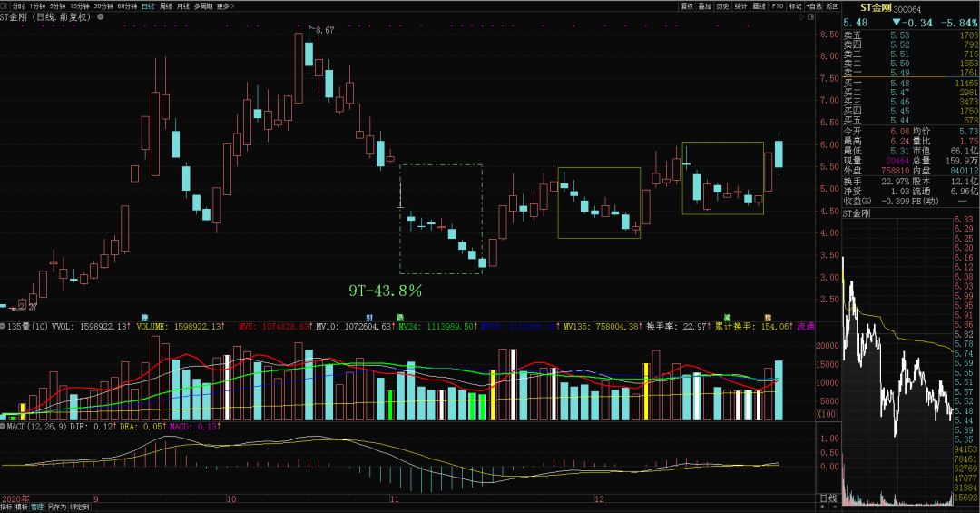The image size is (980, 513).
Task: Click the 日线 label at bottom right of chart
Action: (828, 498)
